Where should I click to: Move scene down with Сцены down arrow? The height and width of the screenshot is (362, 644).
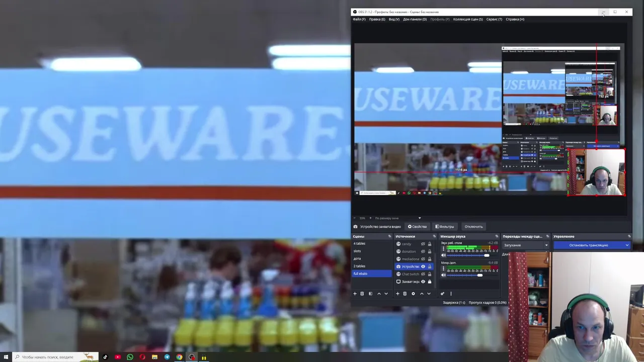coord(386,294)
